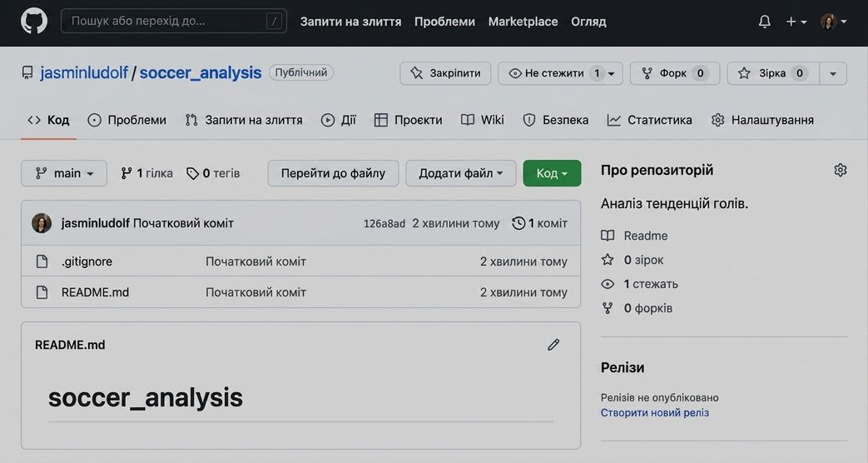Focus the search field Пошук або перехід до

point(174,21)
